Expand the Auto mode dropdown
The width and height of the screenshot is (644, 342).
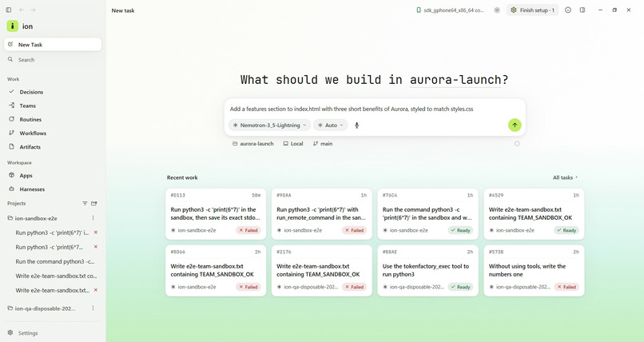point(331,125)
